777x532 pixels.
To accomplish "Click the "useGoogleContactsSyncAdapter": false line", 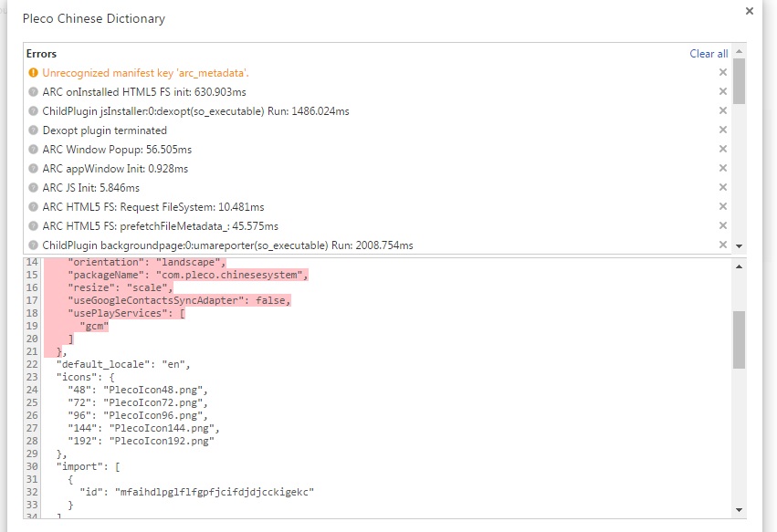I will pyautogui.click(x=179, y=300).
